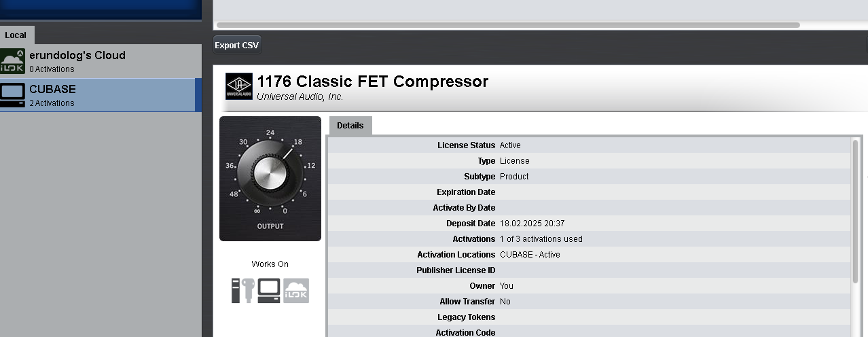Click the server tower icon under Works On
Screen dimensions: 868x337
[x=236, y=291]
